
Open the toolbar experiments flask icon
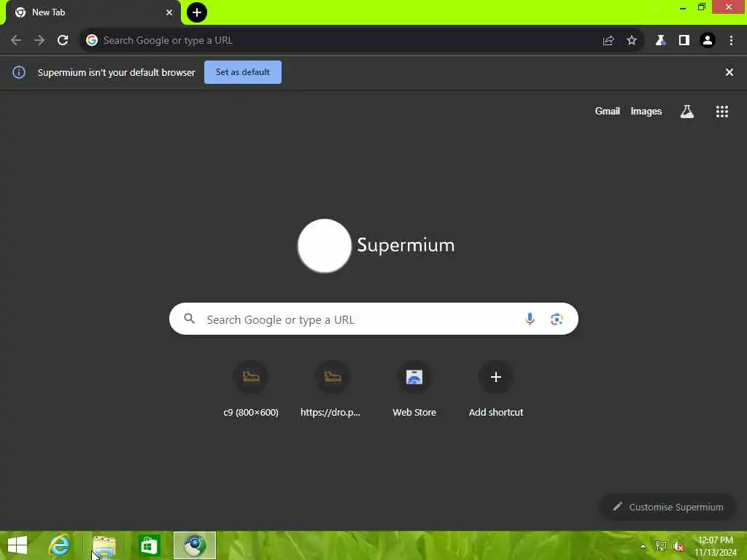(x=660, y=41)
